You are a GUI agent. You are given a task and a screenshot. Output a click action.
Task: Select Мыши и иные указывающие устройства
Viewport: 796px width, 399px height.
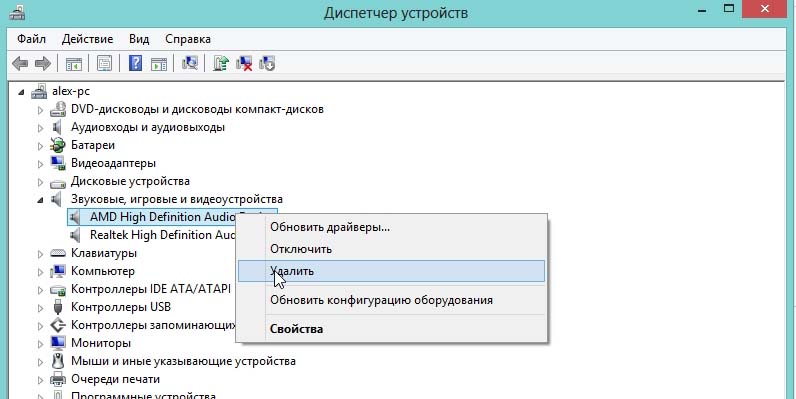[183, 361]
